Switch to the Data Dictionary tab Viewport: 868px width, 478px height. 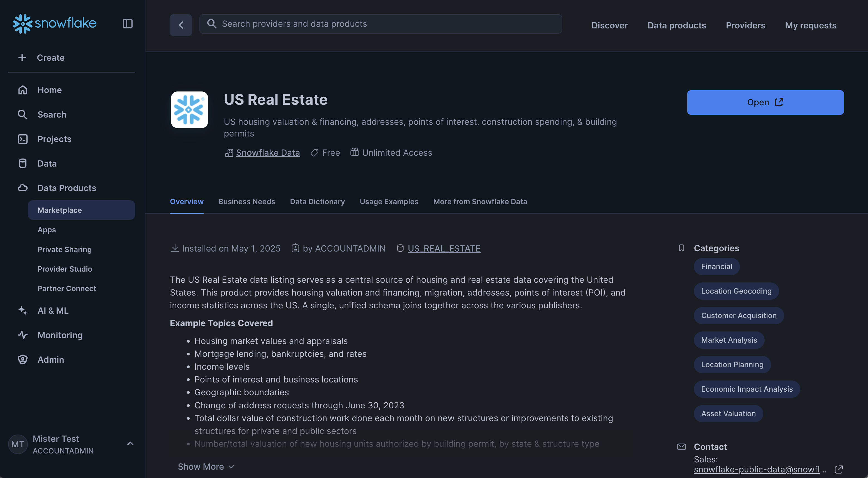tap(317, 201)
